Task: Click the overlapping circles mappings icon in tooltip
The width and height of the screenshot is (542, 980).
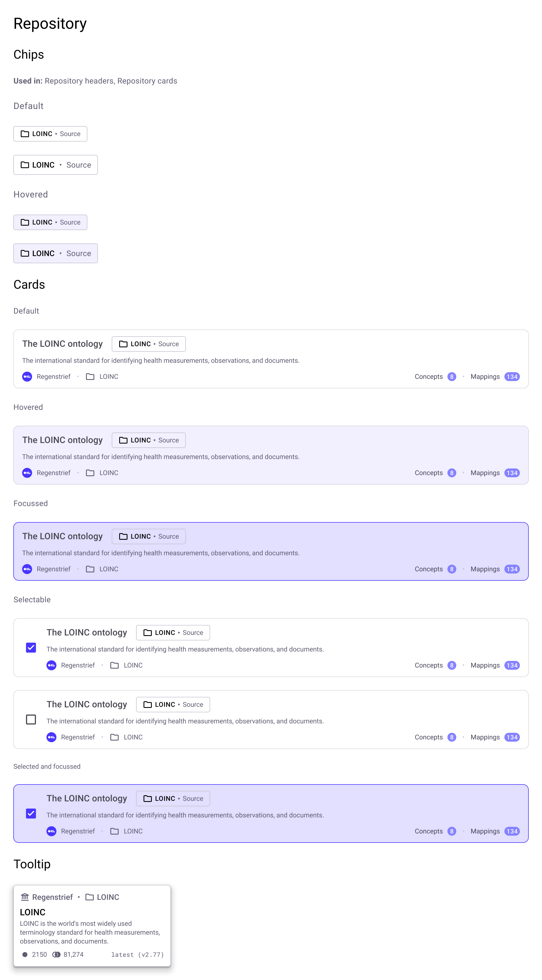Action: tap(56, 954)
